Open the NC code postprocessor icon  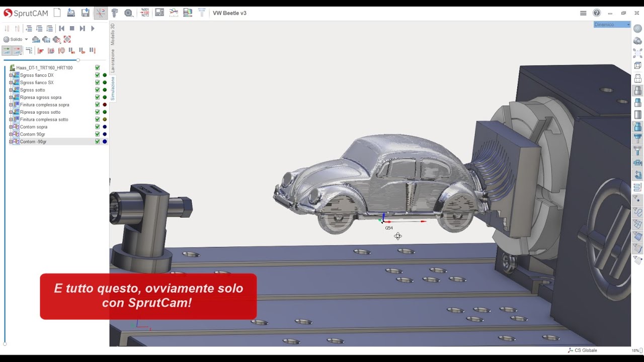click(145, 13)
